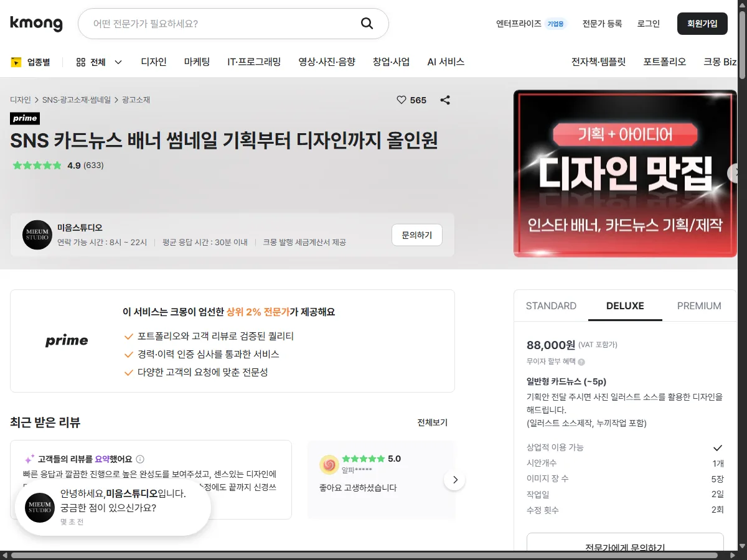Screen dimensions: 747x560
Task: Click the 무이자 할부 혜택 help icon
Action: pos(581,362)
